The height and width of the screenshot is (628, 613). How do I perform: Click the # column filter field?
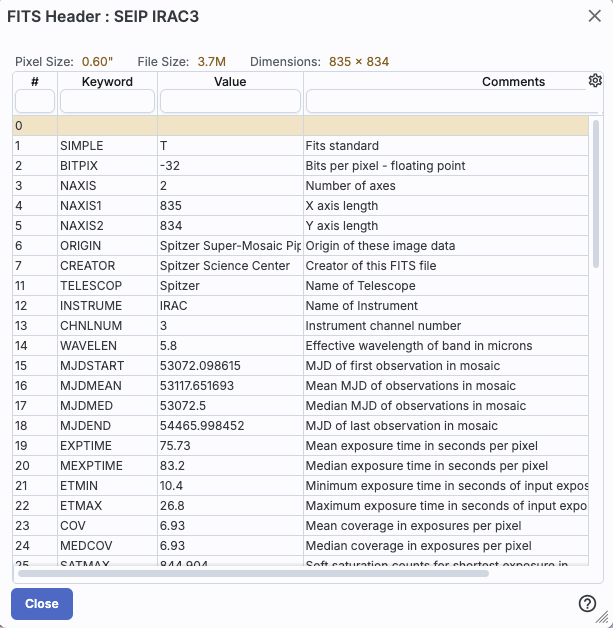[x=35, y=101]
